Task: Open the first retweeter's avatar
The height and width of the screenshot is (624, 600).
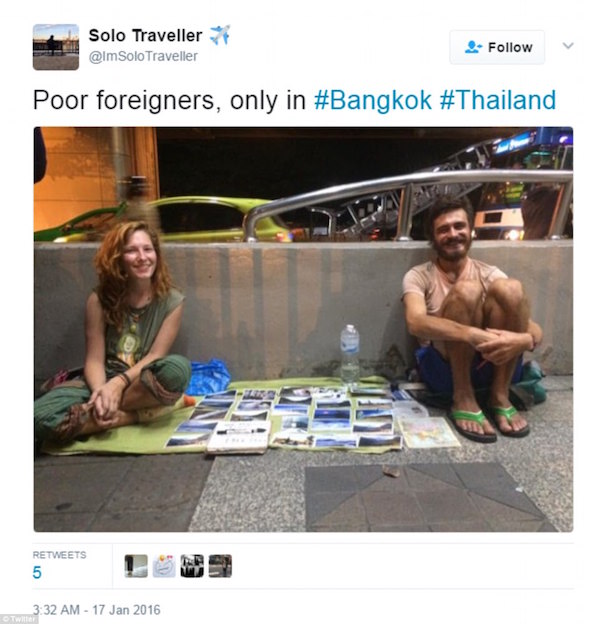Action: coord(136,566)
